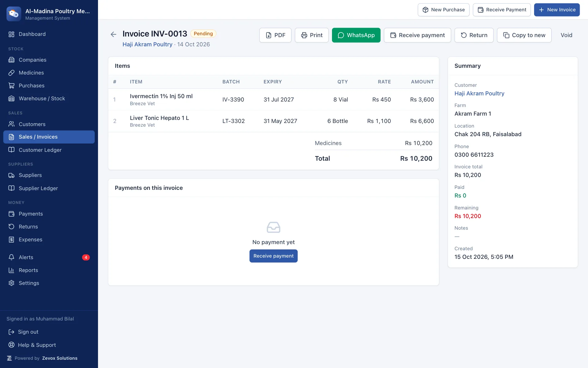Click the Zevox Solutions footer link

click(60, 358)
